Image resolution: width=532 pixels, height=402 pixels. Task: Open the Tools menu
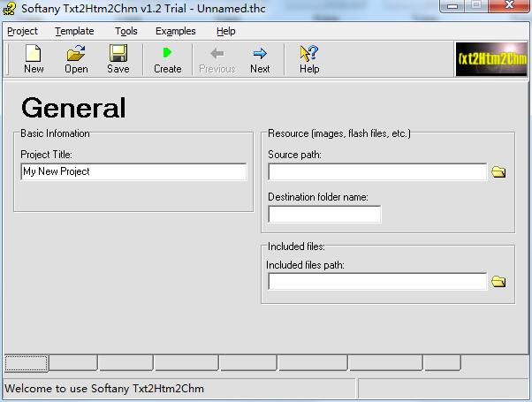(125, 31)
